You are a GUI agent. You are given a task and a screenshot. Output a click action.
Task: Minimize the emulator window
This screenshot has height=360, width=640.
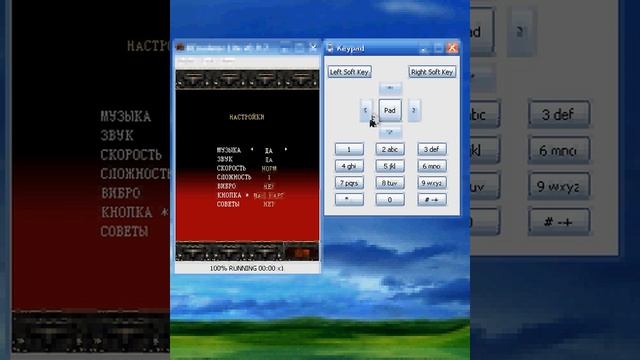[x=285, y=48]
